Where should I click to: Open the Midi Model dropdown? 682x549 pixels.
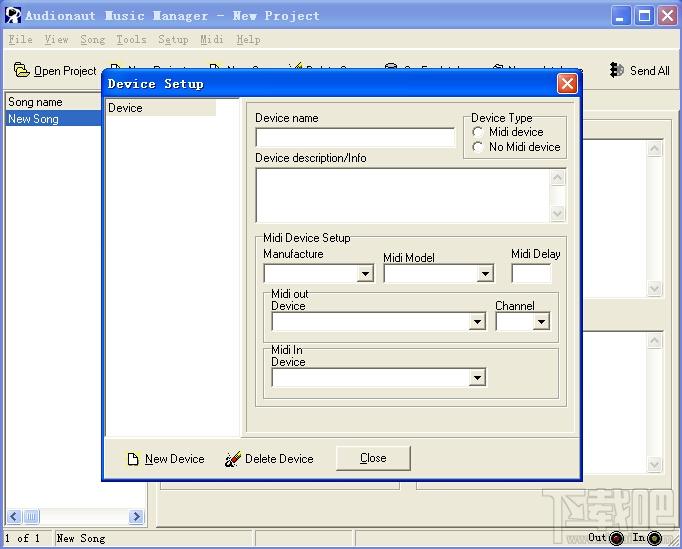(x=485, y=274)
